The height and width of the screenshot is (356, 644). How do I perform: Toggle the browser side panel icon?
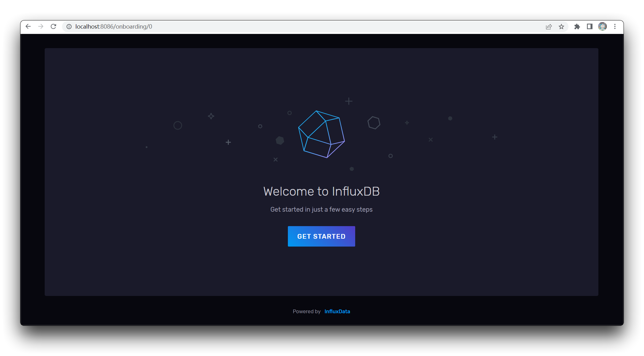coord(590,27)
